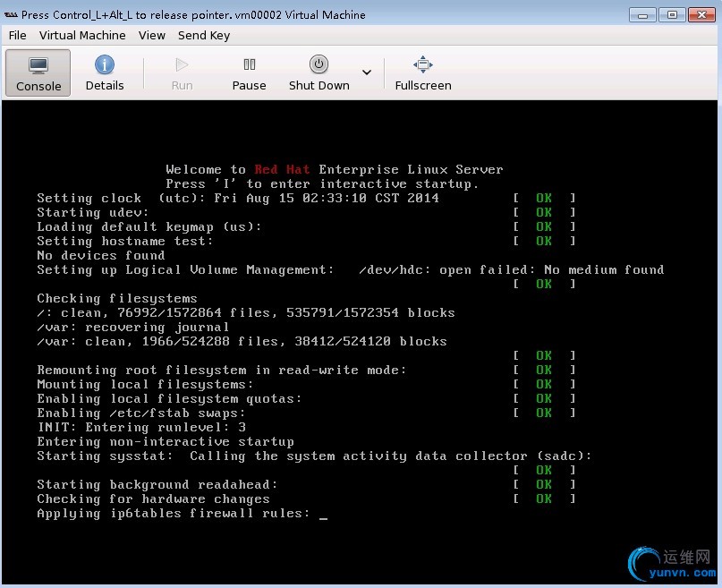The width and height of the screenshot is (722, 588).
Task: Click the Run toolbar button
Action: click(182, 73)
